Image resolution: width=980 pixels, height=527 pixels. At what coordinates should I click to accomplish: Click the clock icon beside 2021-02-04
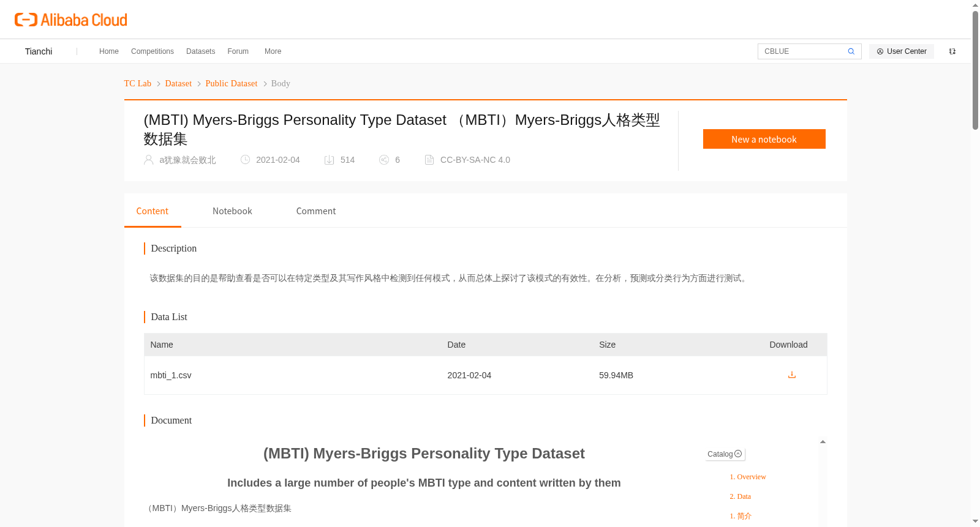(246, 160)
